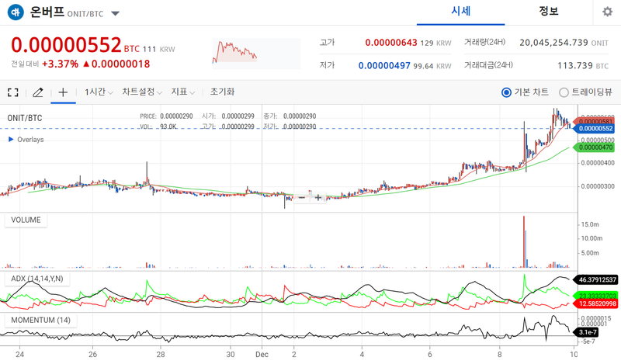Select the pencil drawing tool
The image size is (621, 364).
pos(37,92)
